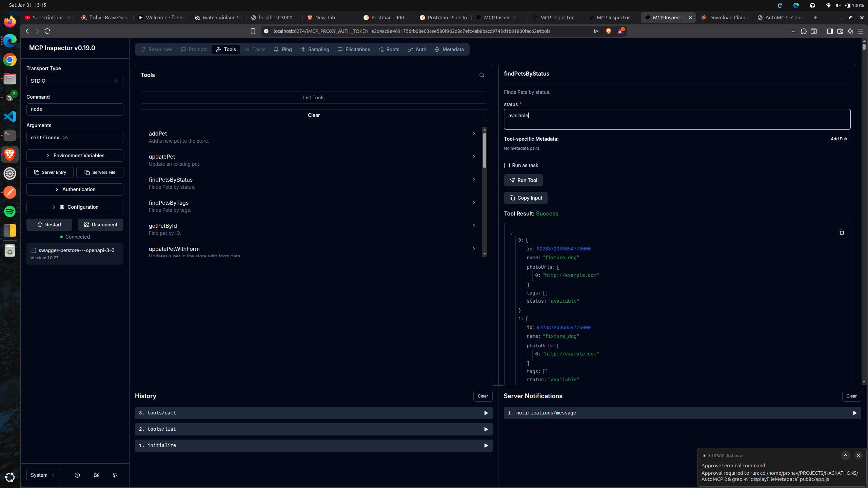This screenshot has width=868, height=488.
Task: Open the help icon in sidebar footer
Action: (x=77, y=475)
